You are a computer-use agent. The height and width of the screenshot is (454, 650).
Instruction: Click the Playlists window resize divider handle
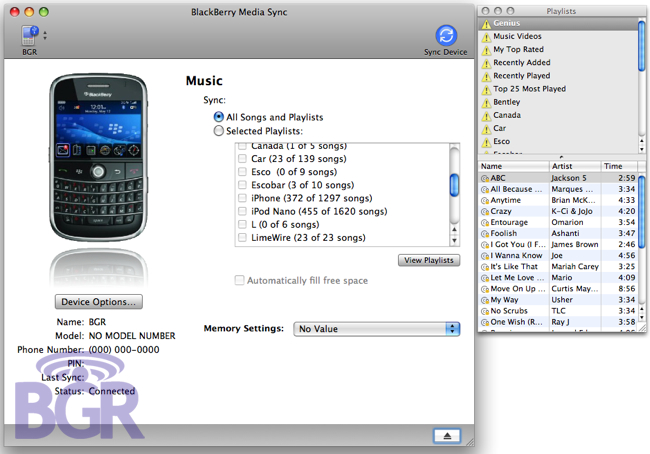561,157
